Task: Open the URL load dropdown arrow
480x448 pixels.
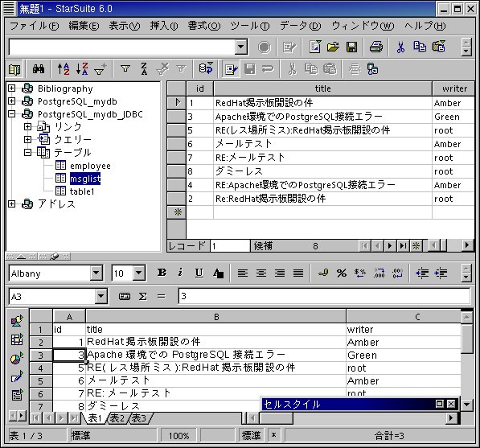Action: (x=241, y=47)
